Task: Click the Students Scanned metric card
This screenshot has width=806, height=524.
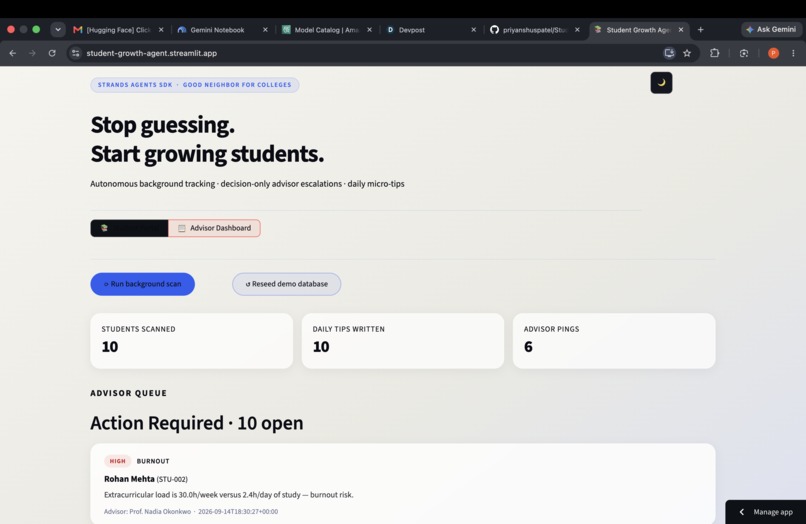Action: (192, 341)
